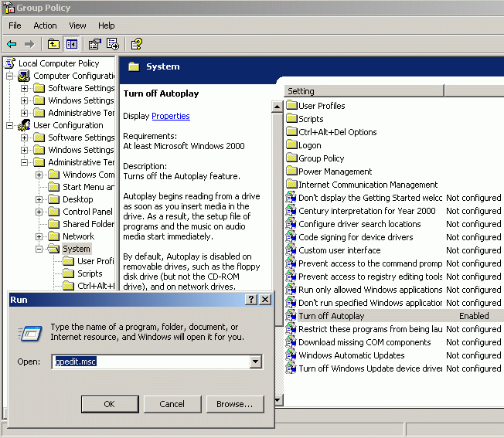
Task: Collapse the Computer Configuration tree node
Action: pos(10,76)
